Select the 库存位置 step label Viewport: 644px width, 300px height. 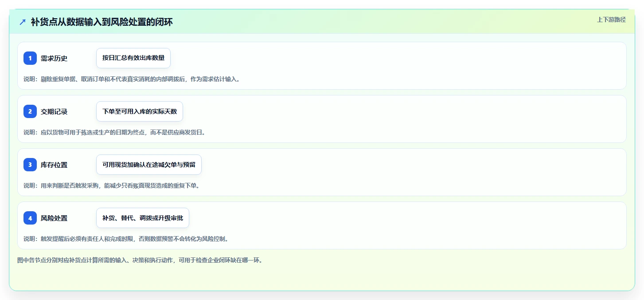pyautogui.click(x=54, y=165)
